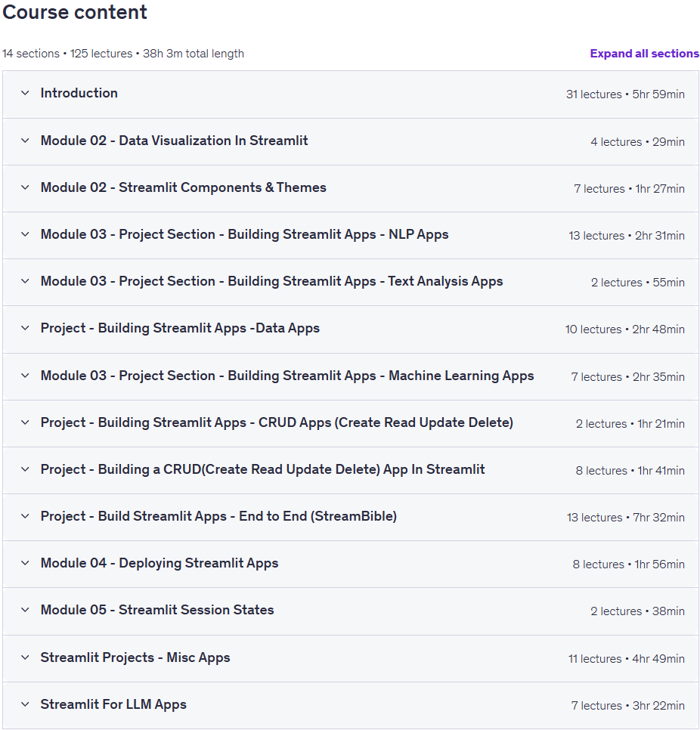Select the 11 lectures • 4hr 49min text
The image size is (700, 730).
coord(627,659)
